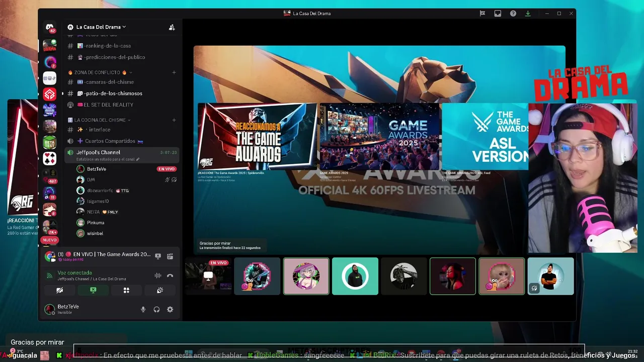
Task: Click 'Establece un estado para el canal'
Action: pyautogui.click(x=108, y=159)
